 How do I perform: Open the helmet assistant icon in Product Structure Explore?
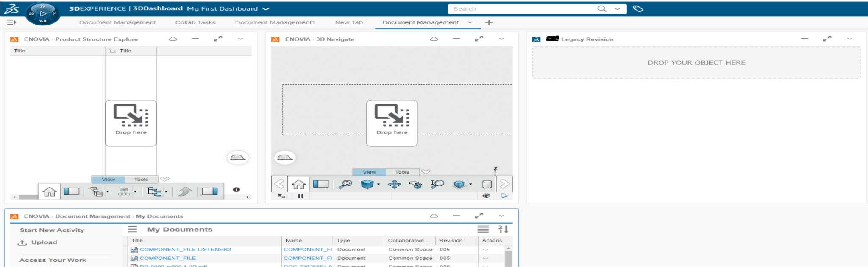tap(238, 157)
